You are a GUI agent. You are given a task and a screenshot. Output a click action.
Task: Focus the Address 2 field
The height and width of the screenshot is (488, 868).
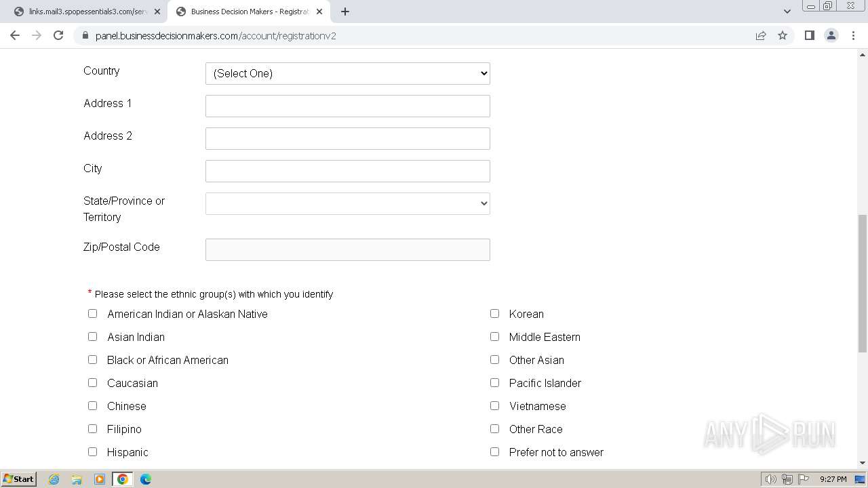point(348,138)
